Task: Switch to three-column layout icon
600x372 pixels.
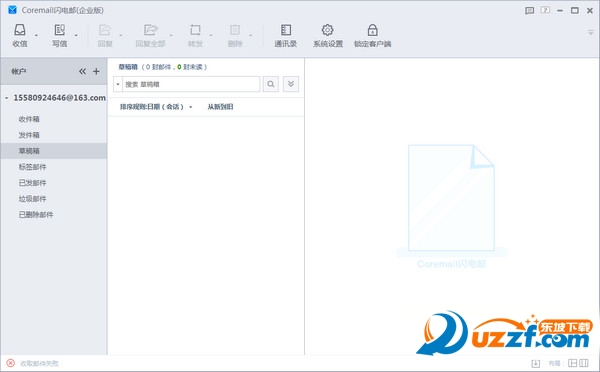Action: (584, 363)
